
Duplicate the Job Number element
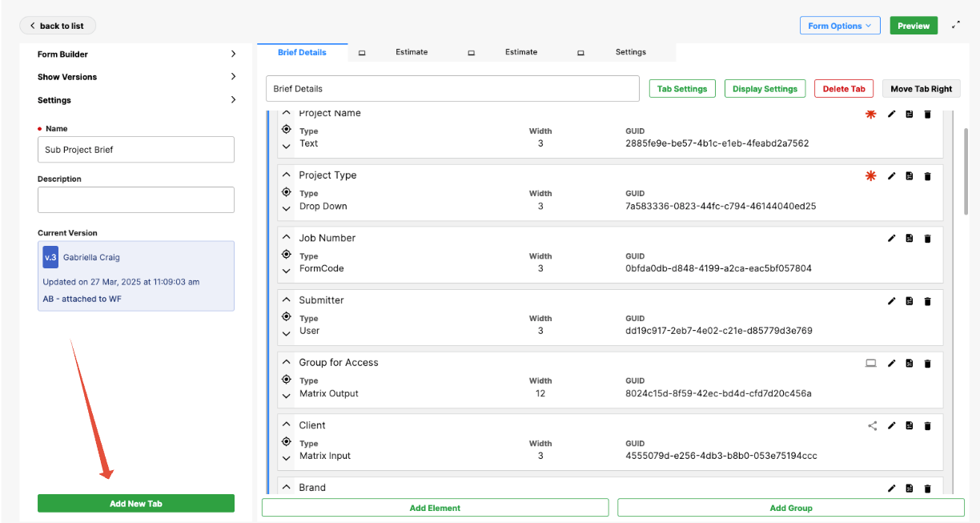910,239
